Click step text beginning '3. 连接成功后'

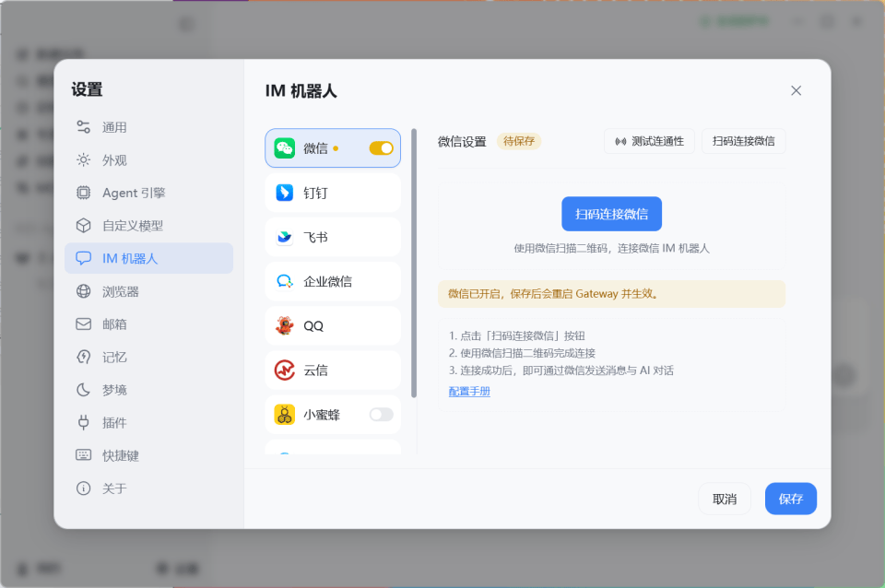[x=561, y=370]
